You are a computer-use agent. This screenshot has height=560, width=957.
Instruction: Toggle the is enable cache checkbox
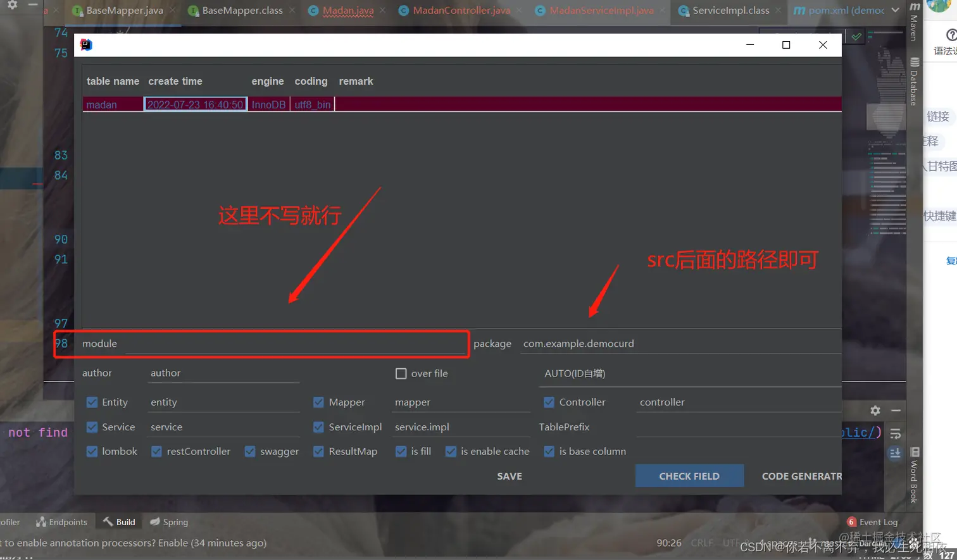451,451
